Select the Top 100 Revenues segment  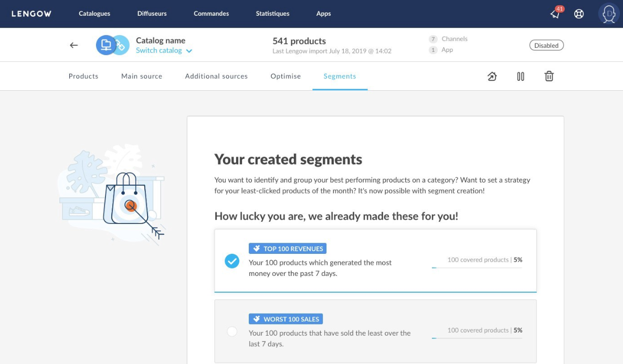pos(232,261)
